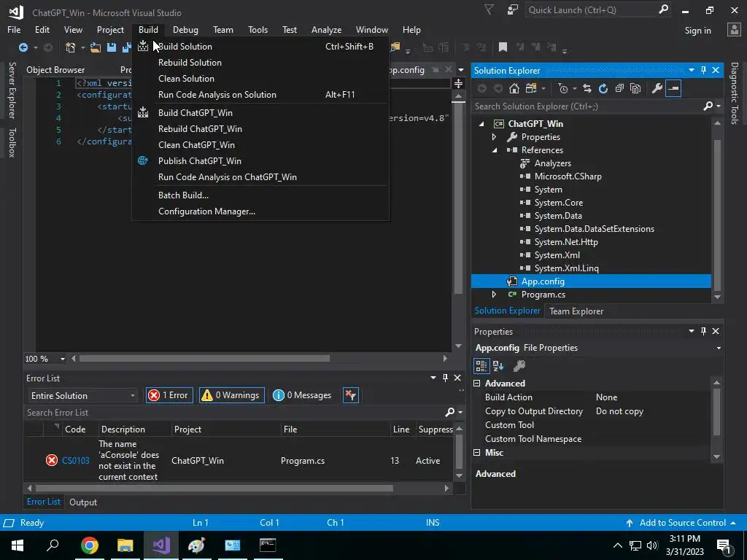This screenshot has height=560, width=747.
Task: Collapse the Misc section in Properties
Action: (477, 453)
